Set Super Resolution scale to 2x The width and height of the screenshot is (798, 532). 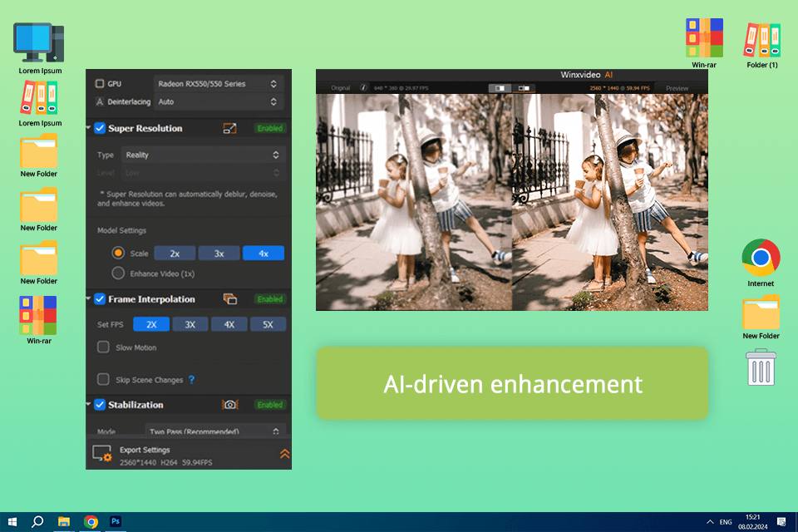point(175,253)
